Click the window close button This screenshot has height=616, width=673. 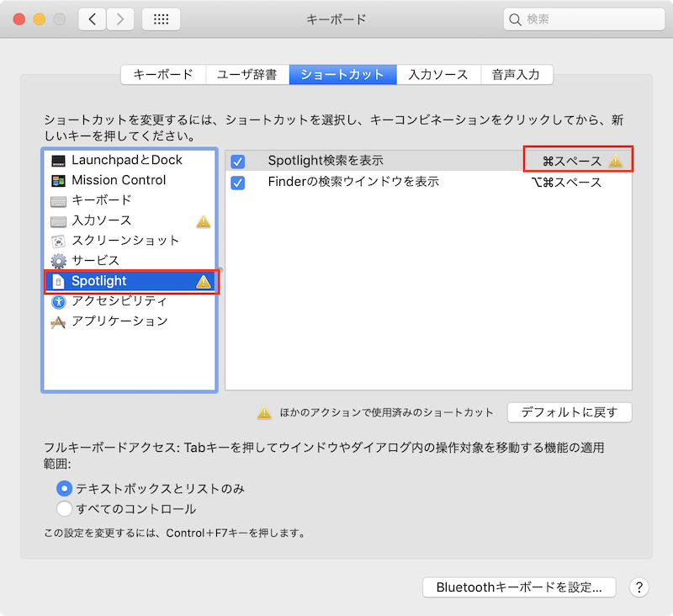(x=19, y=19)
